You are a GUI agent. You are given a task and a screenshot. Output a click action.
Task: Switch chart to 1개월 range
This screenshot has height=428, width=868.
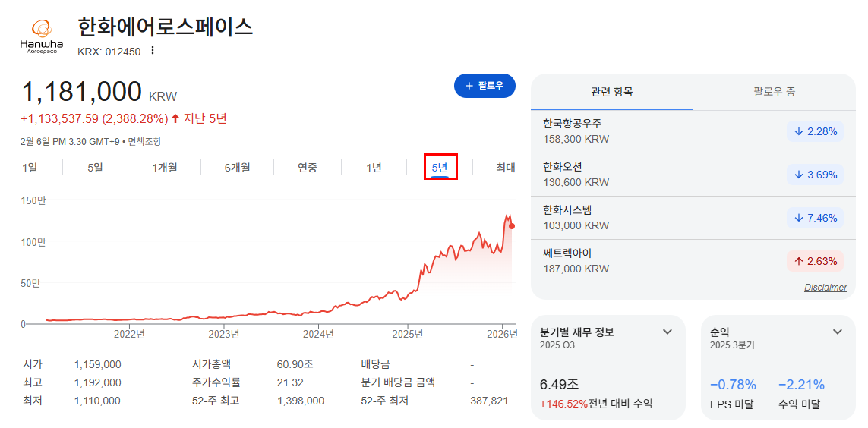[x=165, y=168]
